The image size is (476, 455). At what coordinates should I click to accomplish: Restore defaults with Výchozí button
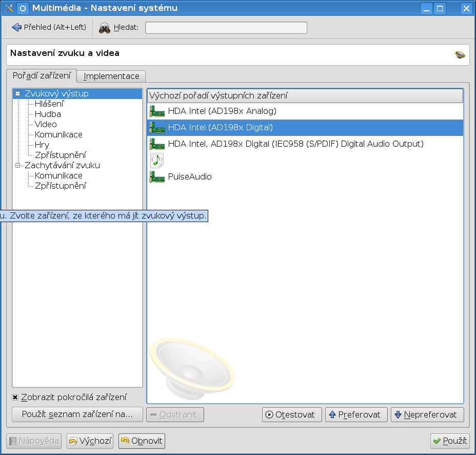point(90,441)
